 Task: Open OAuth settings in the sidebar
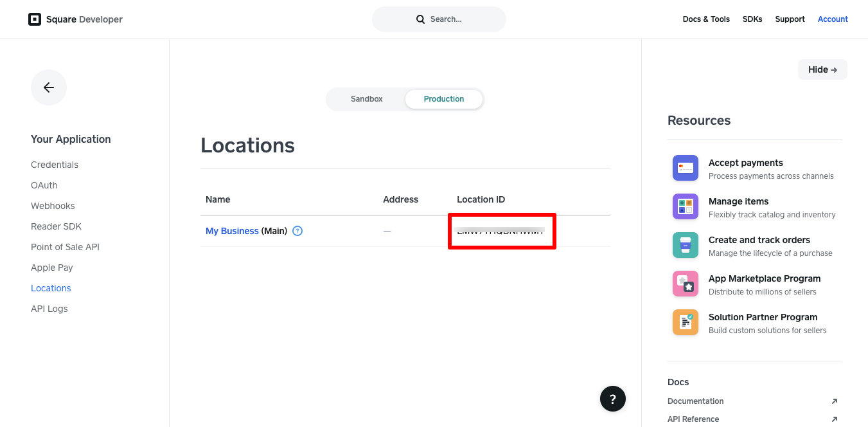pyautogui.click(x=44, y=185)
